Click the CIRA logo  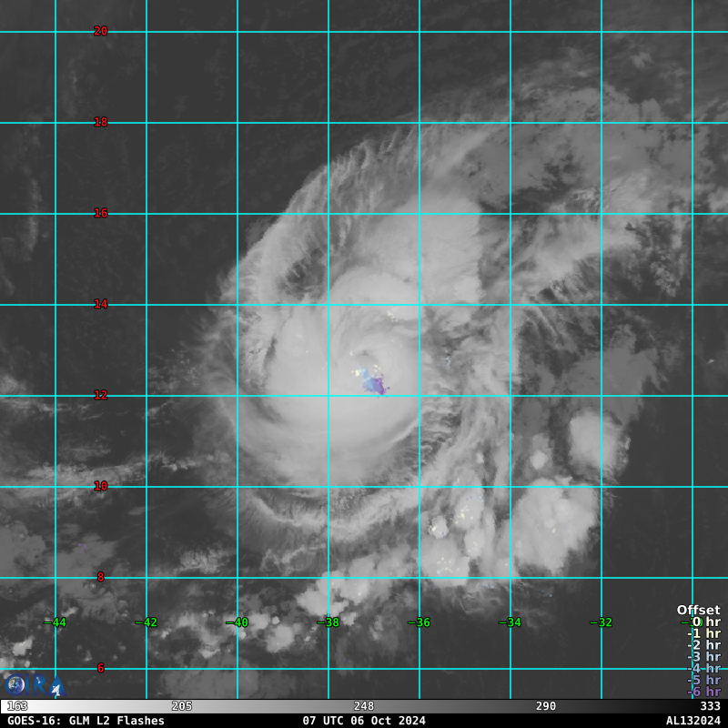click(x=35, y=685)
